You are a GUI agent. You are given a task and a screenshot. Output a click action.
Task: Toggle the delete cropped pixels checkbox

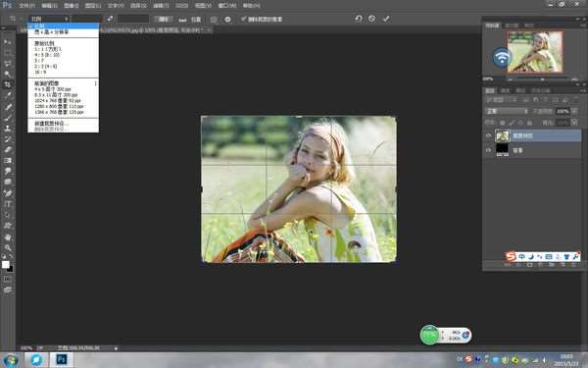tap(243, 19)
